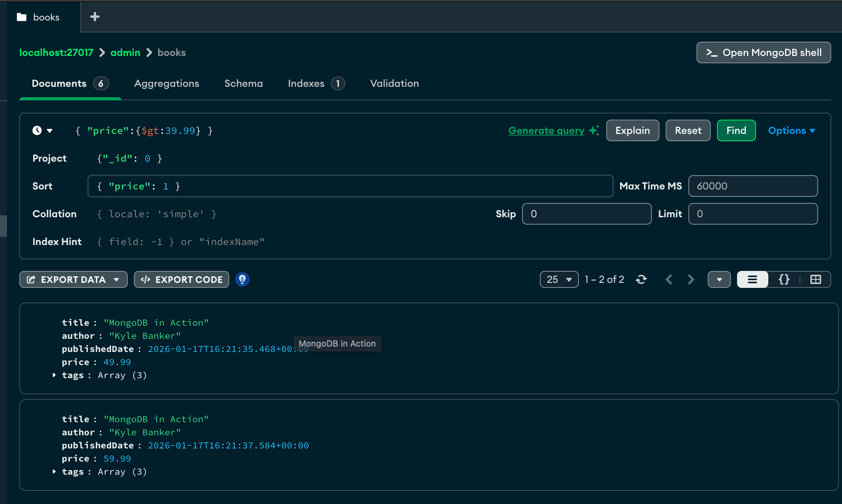This screenshot has height=504, width=842.
Task: Switch to list view
Action: click(x=752, y=279)
